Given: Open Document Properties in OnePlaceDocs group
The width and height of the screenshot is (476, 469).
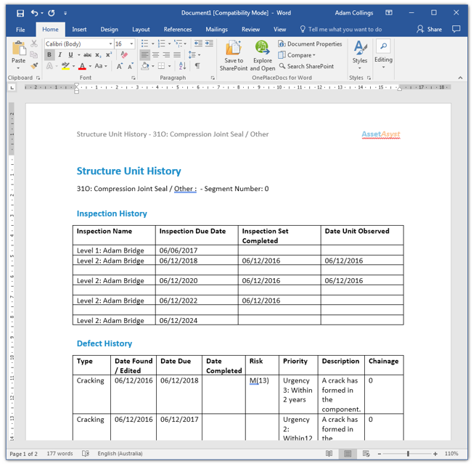Looking at the screenshot, I should pyautogui.click(x=310, y=44).
